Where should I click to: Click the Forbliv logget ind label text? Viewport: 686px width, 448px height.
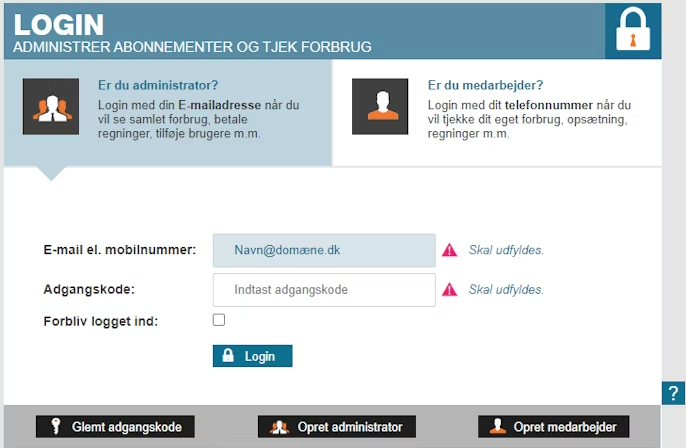pos(101,321)
